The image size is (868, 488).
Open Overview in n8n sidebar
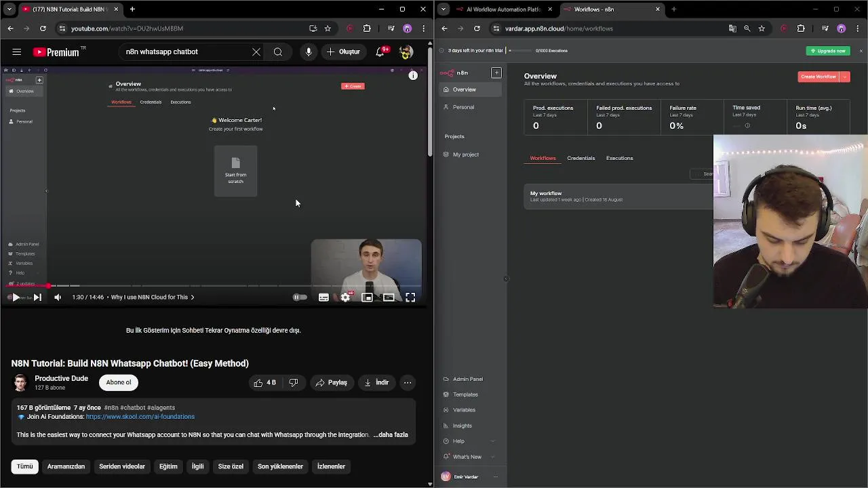coord(471,89)
